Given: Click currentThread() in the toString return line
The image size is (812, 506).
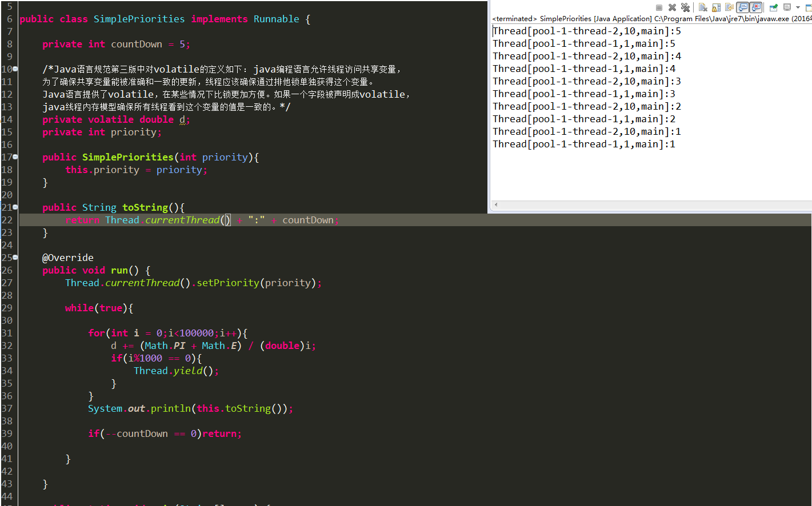Looking at the screenshot, I should pos(188,220).
